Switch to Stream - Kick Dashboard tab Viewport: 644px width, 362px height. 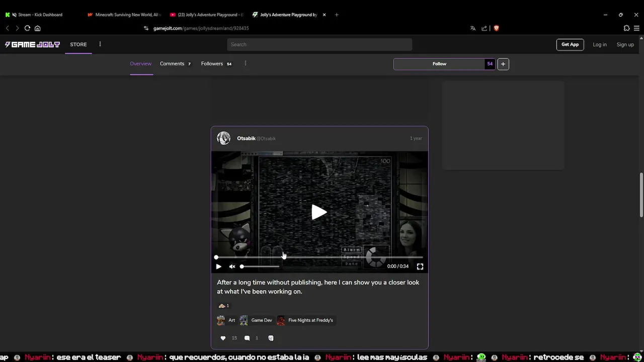[x=40, y=15]
